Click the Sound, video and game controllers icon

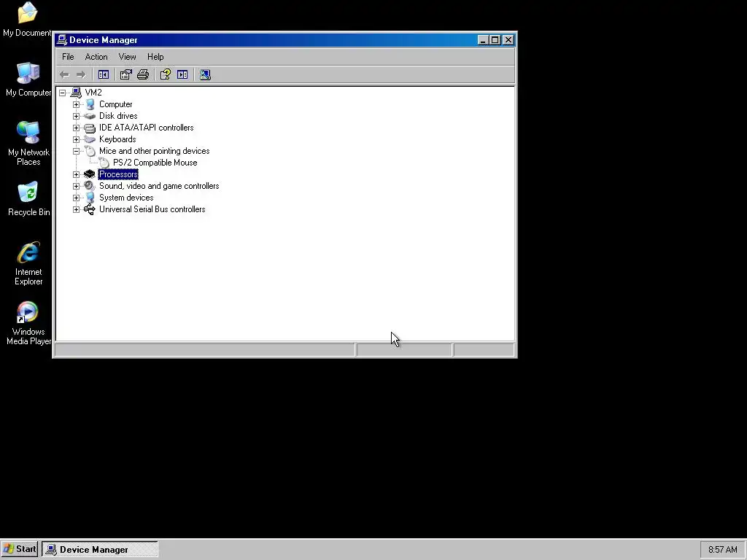coord(90,186)
